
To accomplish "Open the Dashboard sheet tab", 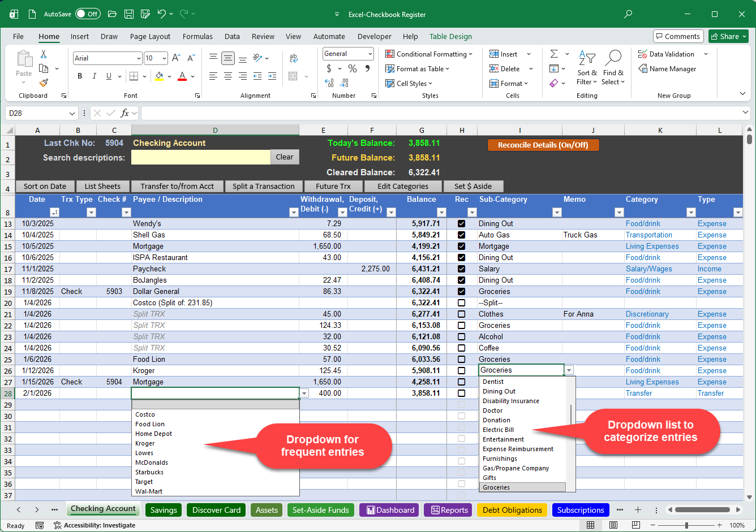I will point(389,510).
